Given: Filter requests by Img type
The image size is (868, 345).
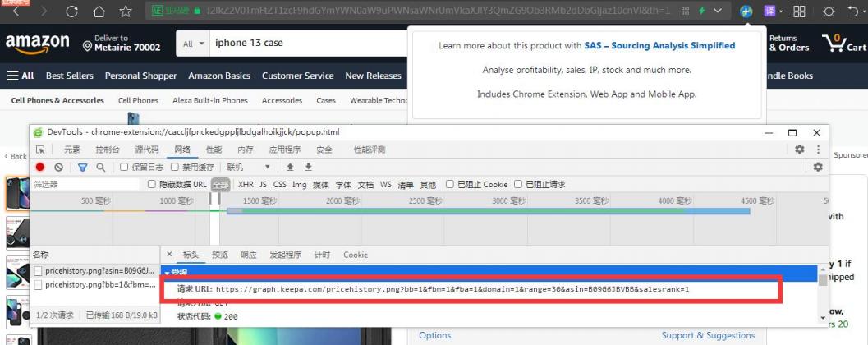Looking at the screenshot, I should tap(300, 184).
